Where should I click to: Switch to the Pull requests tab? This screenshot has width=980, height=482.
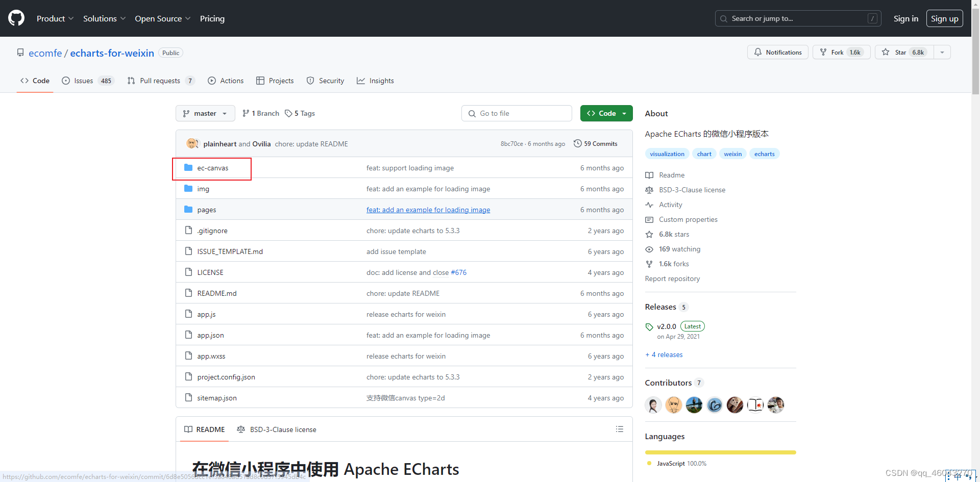tap(161, 81)
